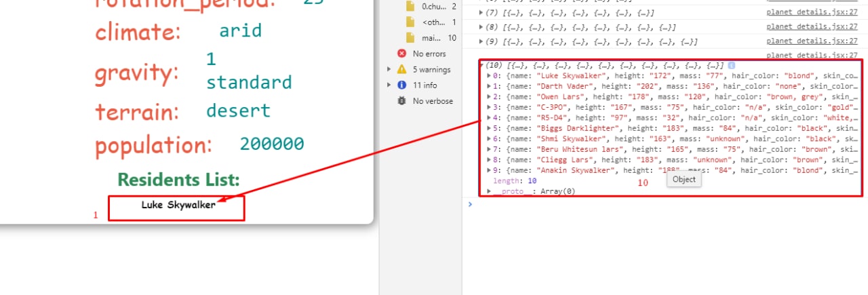868x295 pixels.
Task: Expand object 7 Beru Whitesun lars
Action: coord(490,149)
